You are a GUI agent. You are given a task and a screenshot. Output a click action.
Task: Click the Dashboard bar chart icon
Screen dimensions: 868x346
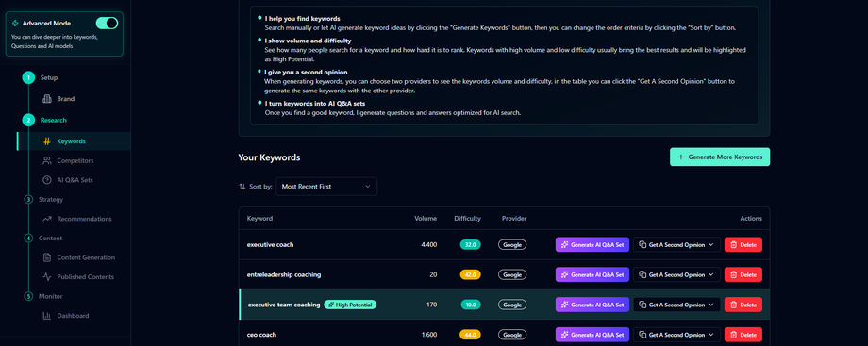point(47,316)
